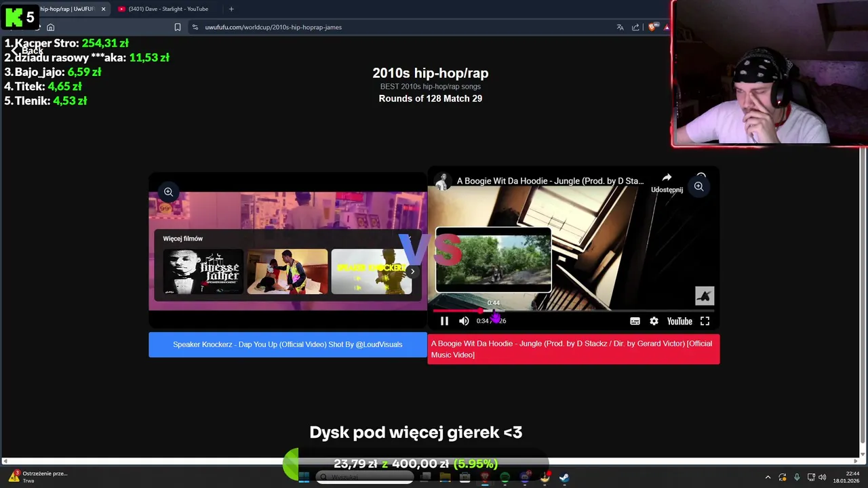Toggle subtitles in the YouTube player
This screenshot has height=488, width=868.
(635, 321)
